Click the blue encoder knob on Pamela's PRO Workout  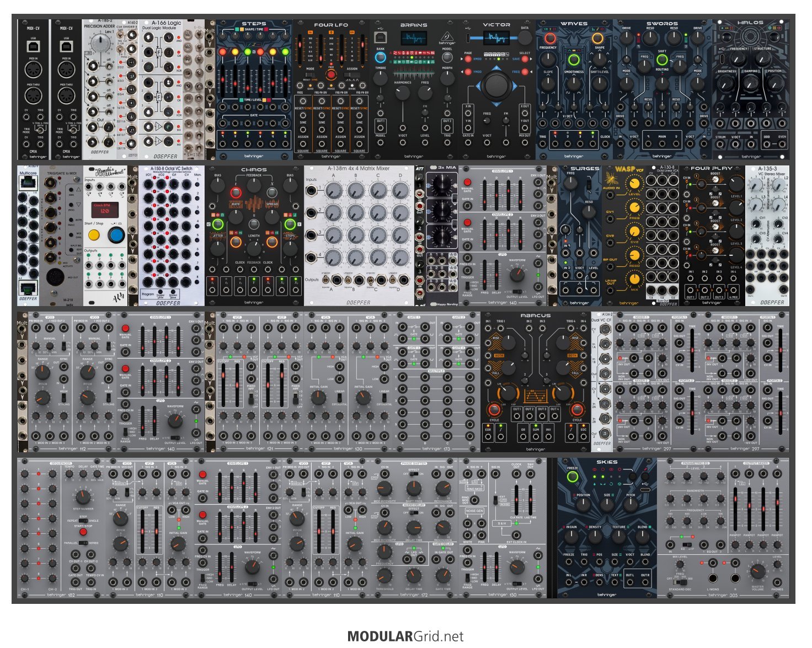[116, 235]
